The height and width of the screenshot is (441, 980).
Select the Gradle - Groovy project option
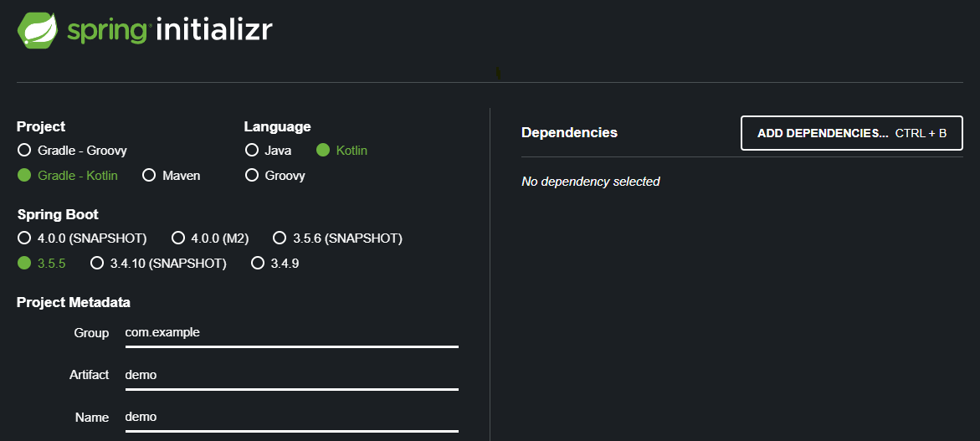click(24, 151)
